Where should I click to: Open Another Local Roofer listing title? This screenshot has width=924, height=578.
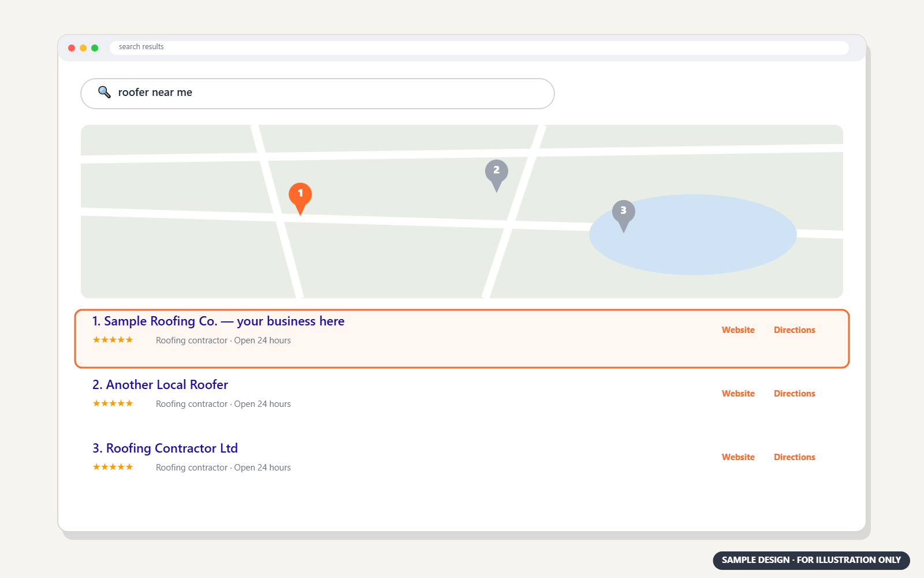click(160, 385)
